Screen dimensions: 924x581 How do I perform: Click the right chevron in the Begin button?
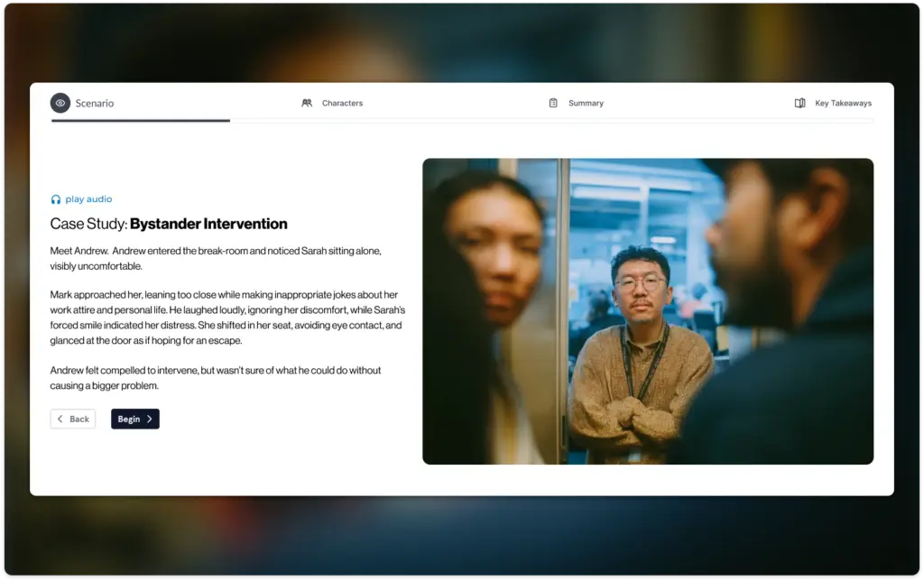(x=150, y=419)
